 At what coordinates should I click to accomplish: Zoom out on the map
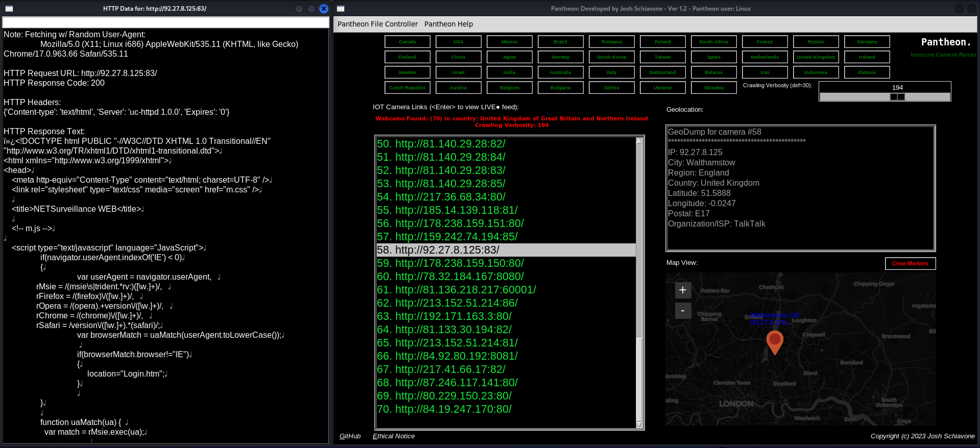[x=683, y=310]
